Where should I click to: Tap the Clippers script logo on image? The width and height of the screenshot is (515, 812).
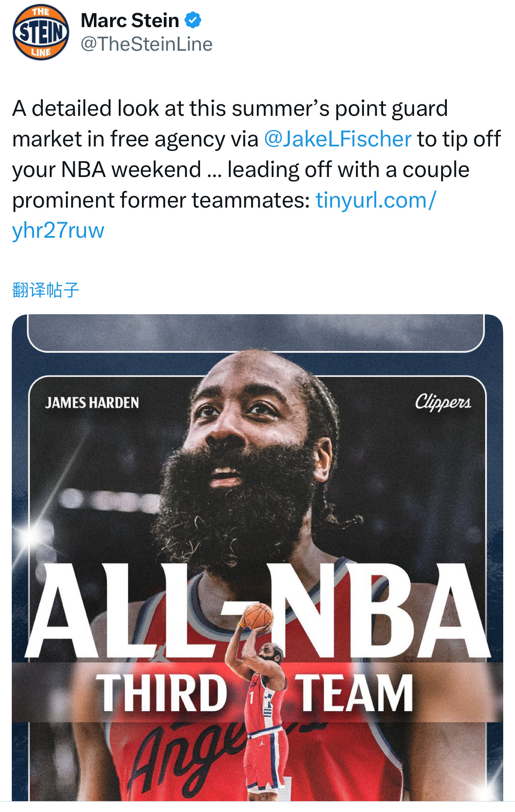[x=443, y=403]
